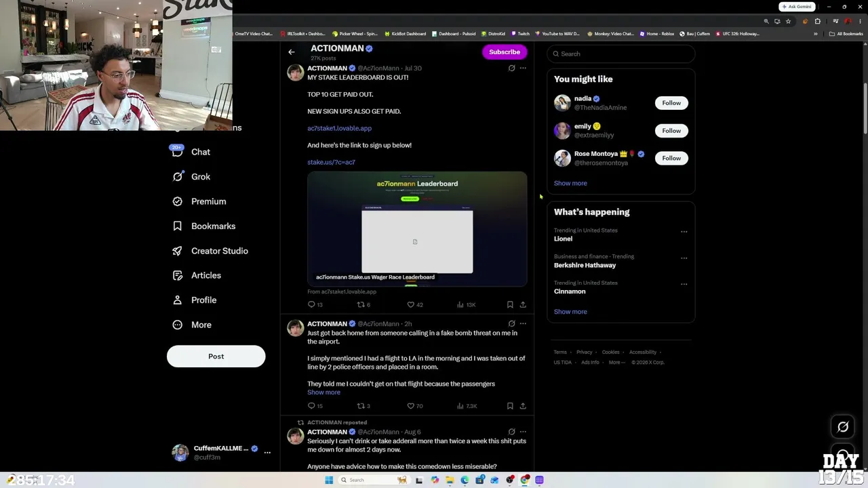Bookmark the Stake leaderboard post
The height and width of the screenshot is (488, 868).
point(510,304)
